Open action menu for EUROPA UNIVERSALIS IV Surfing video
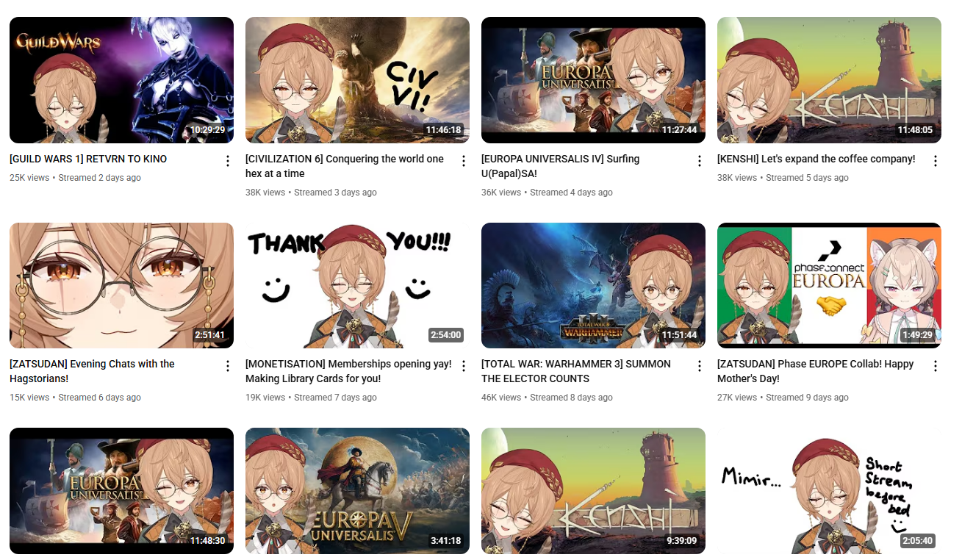Viewport: 962px width, 560px height. point(700,161)
